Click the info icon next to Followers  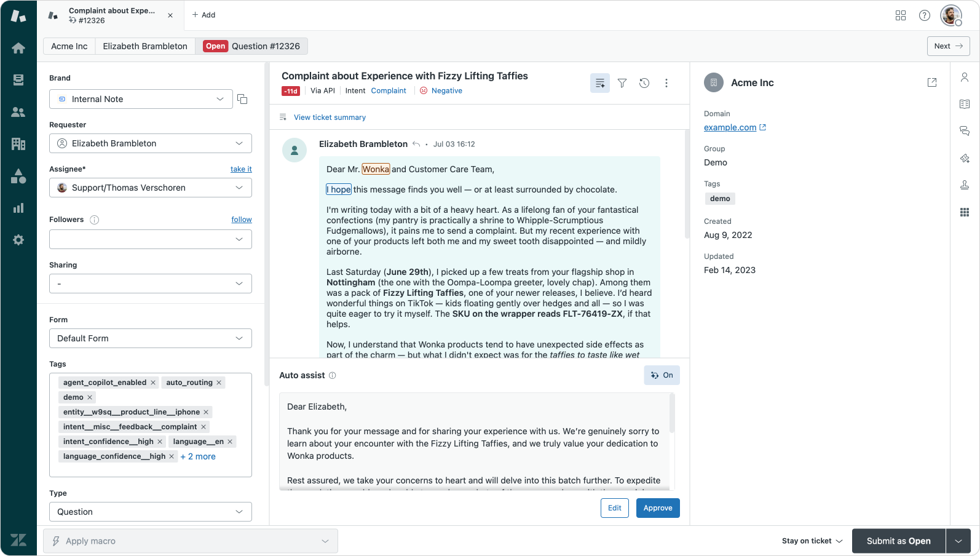(x=95, y=220)
